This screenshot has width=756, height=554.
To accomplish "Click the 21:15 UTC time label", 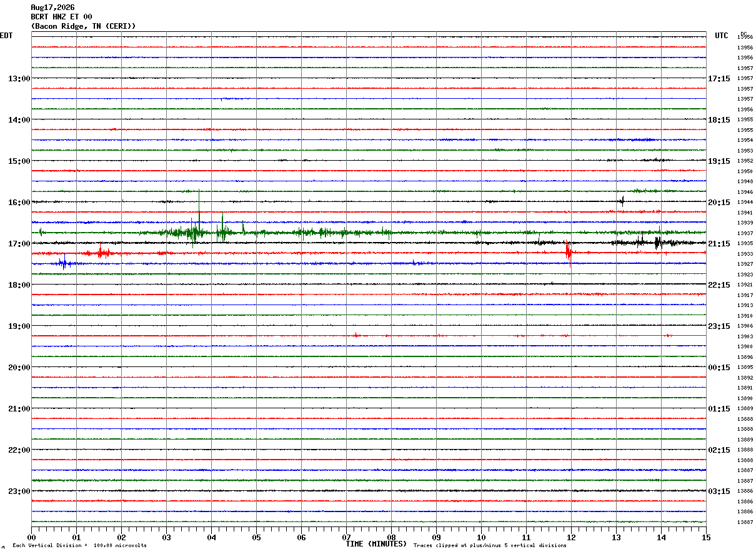I will 719,243.
